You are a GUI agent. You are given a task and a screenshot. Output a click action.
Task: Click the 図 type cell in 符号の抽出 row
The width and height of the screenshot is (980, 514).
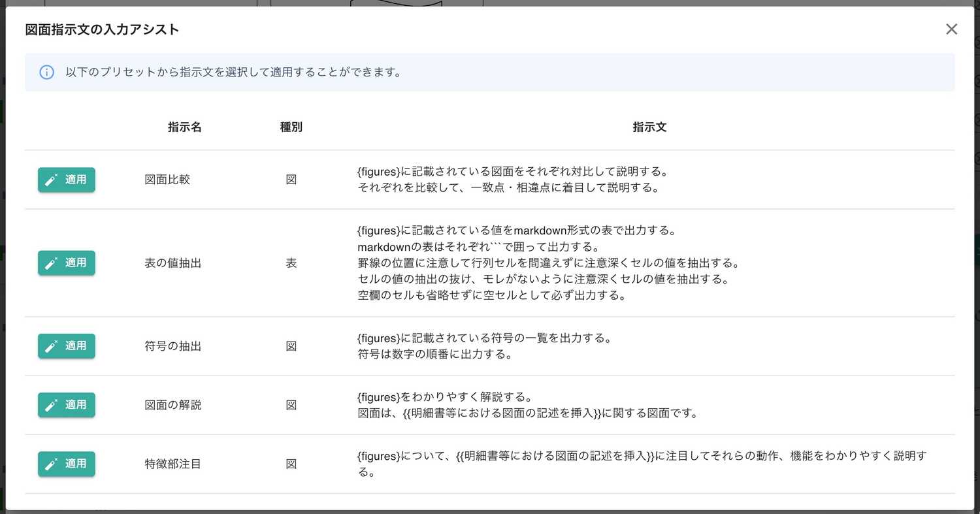291,346
